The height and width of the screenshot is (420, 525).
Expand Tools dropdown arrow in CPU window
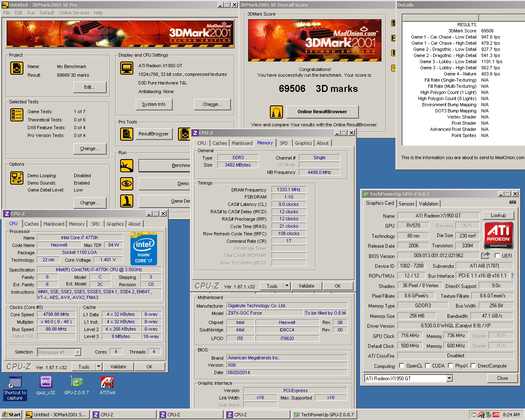98,367
